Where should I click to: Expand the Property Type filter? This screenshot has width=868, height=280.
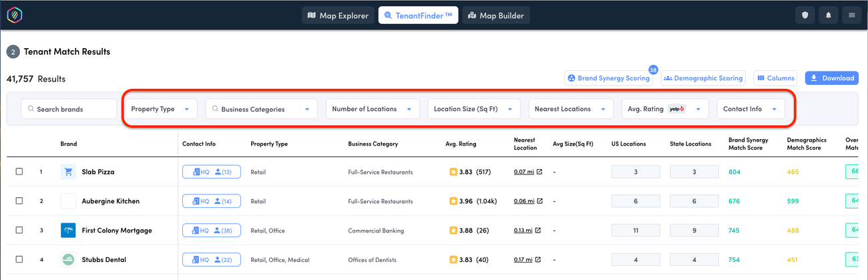161,109
